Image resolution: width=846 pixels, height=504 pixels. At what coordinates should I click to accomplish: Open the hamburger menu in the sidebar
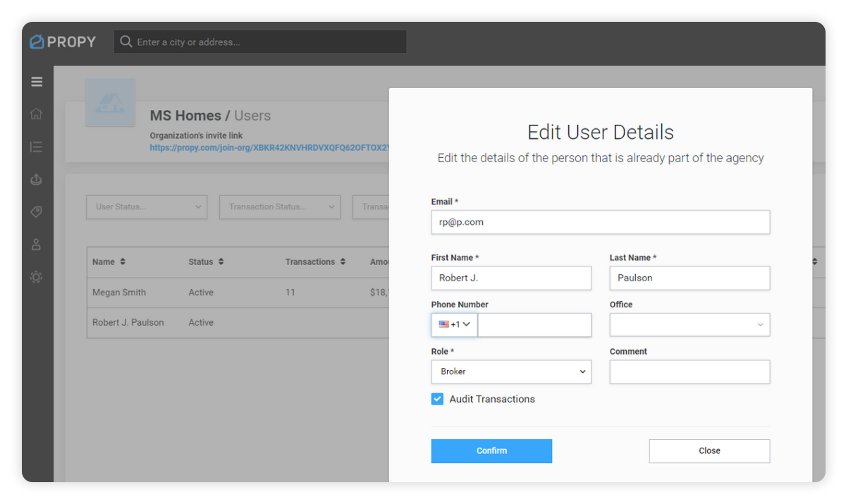pyautogui.click(x=37, y=82)
